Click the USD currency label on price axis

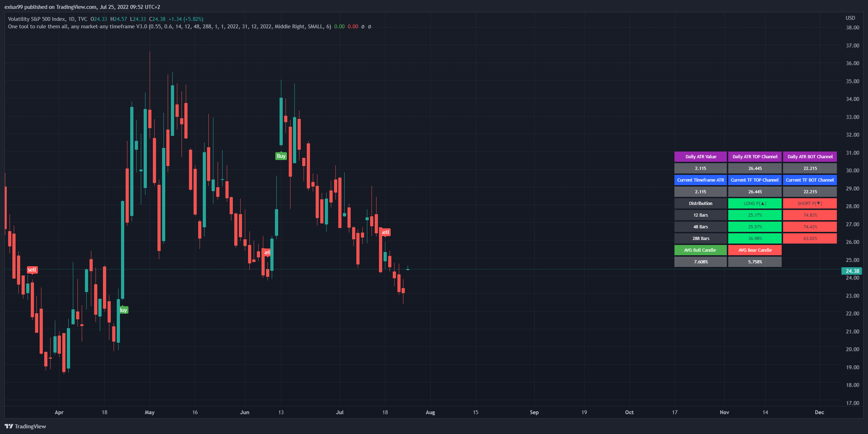(x=850, y=18)
